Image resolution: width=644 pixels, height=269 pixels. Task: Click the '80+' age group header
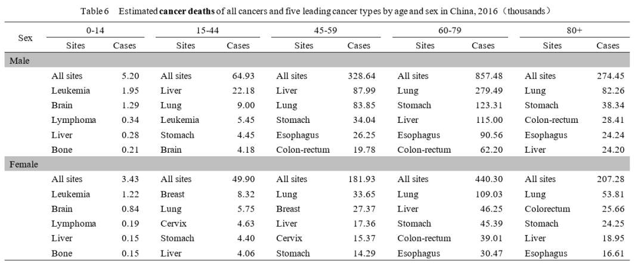click(574, 30)
